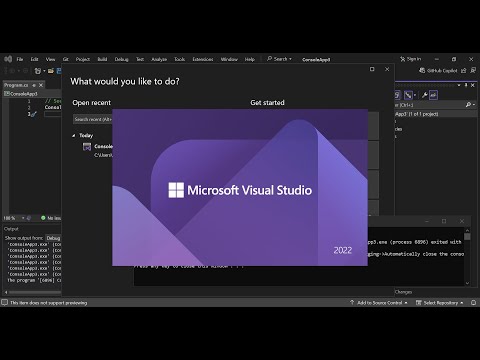Open the File menu
This screenshot has width=480, height=360.
(20, 59)
